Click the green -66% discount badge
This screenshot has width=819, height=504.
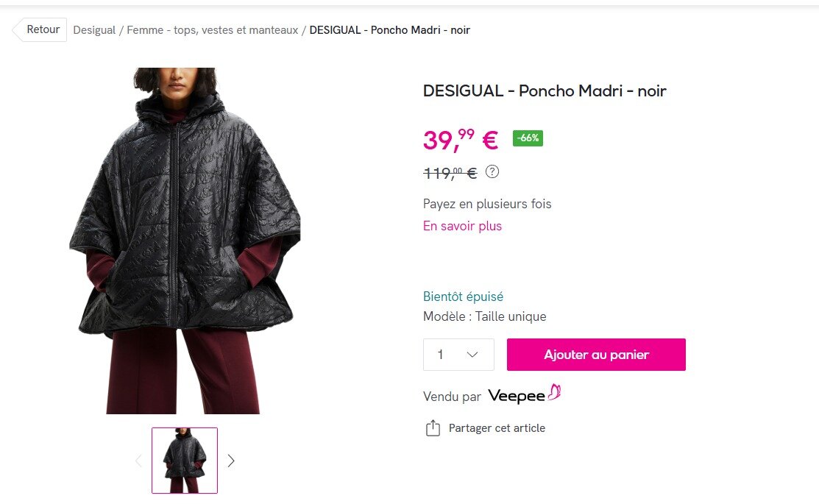[528, 138]
